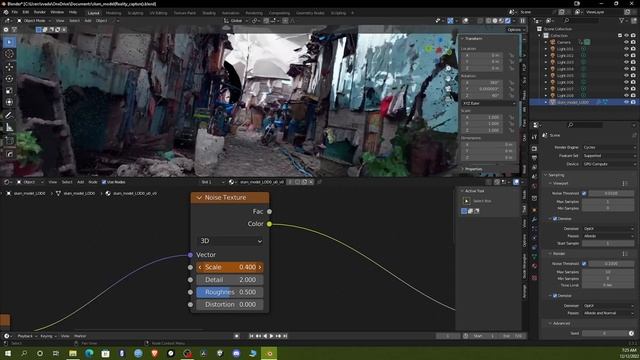
Task: Hide the slum_model object in outliner
Action: click(x=626, y=102)
